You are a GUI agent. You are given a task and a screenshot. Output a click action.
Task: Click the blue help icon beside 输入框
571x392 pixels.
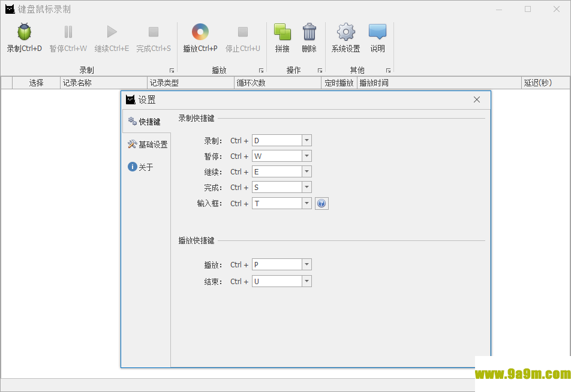pos(321,203)
